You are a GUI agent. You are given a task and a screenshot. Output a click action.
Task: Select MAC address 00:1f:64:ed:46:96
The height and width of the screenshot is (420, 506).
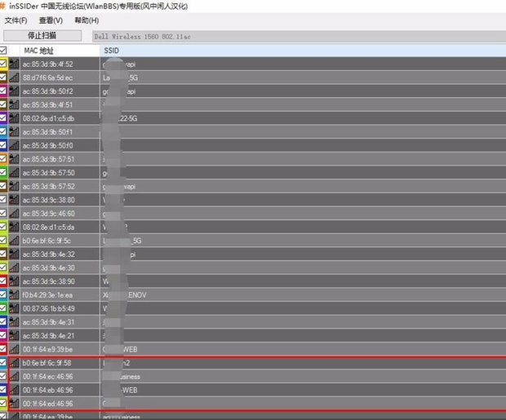pyautogui.click(x=48, y=404)
